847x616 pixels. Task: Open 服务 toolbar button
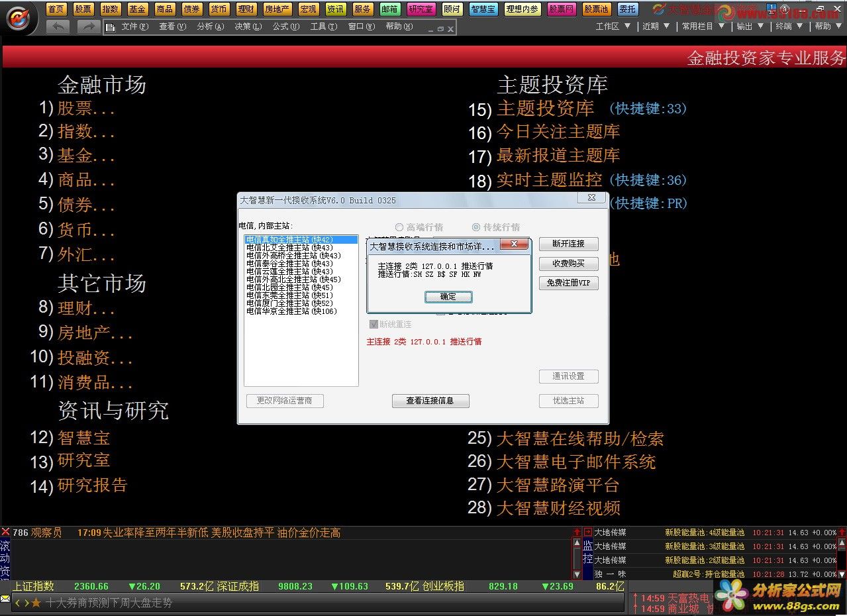coord(363,9)
